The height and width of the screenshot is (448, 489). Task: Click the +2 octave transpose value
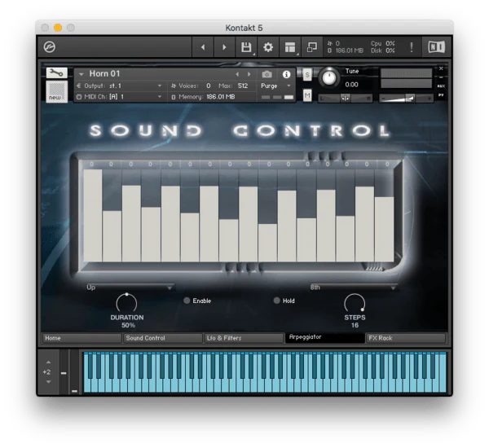(x=46, y=372)
